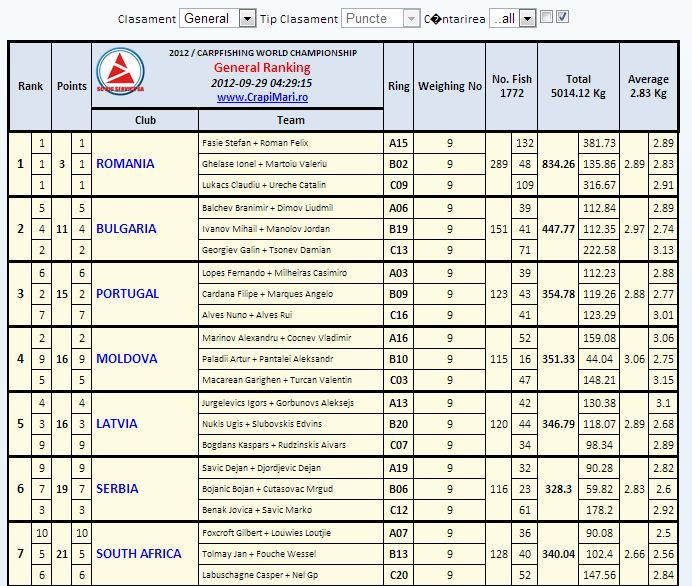Viewport: 692px width, 586px height.
Task: Select team Labuschagne Casper + Nel Gp
Action: click(260, 575)
